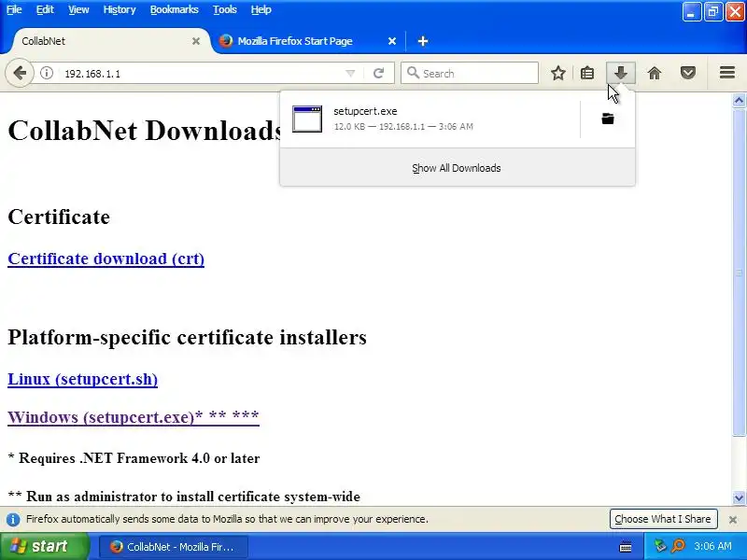Open containing folder for setupcert.exe
The width and height of the screenshot is (747, 560).
[608, 119]
